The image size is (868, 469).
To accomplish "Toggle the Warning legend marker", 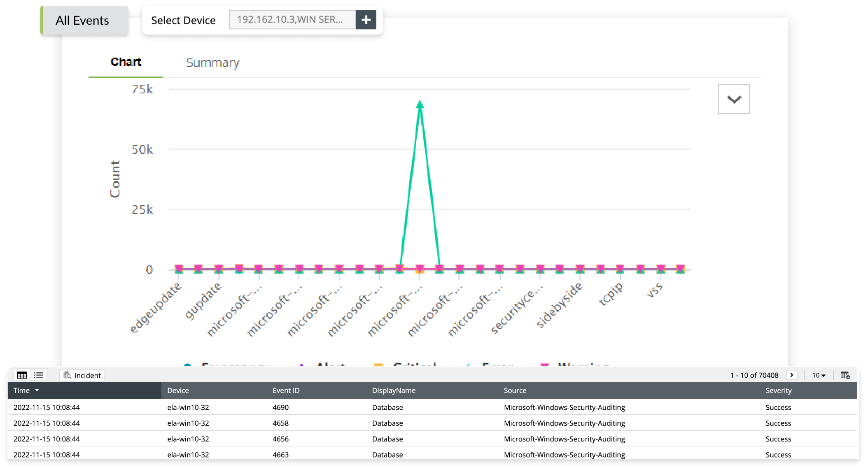I will pos(544,365).
